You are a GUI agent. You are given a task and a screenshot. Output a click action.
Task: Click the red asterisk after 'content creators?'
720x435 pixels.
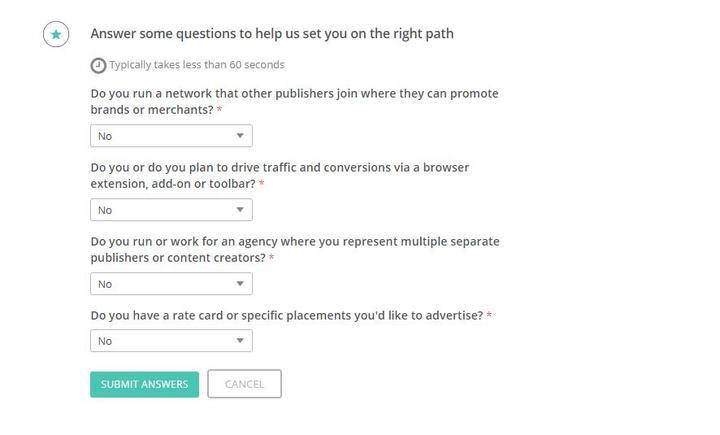click(271, 258)
